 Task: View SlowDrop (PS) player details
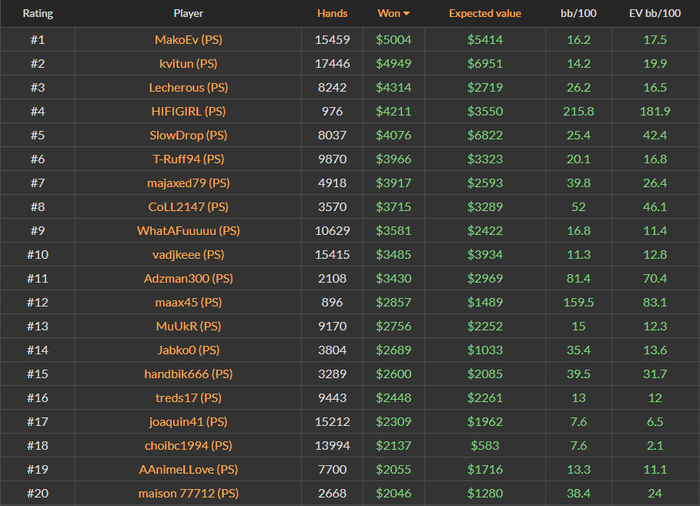(188, 135)
